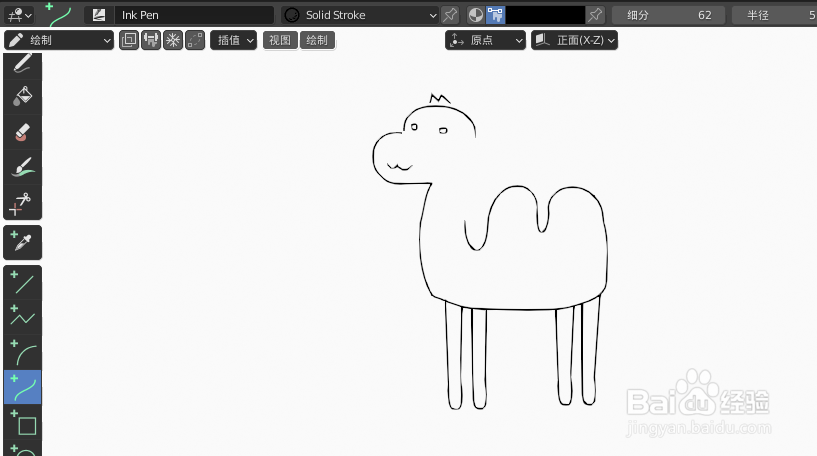Open the 绘制 menu beside 视图

pos(317,40)
